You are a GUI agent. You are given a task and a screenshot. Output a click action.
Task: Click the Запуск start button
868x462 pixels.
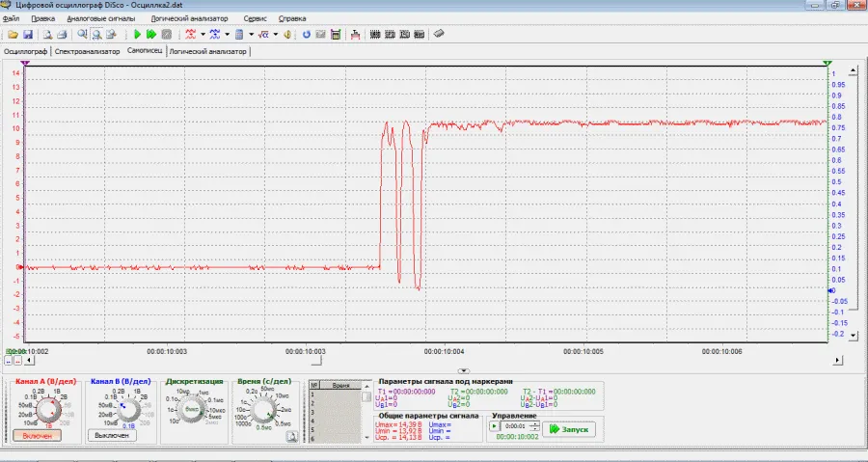[569, 429]
